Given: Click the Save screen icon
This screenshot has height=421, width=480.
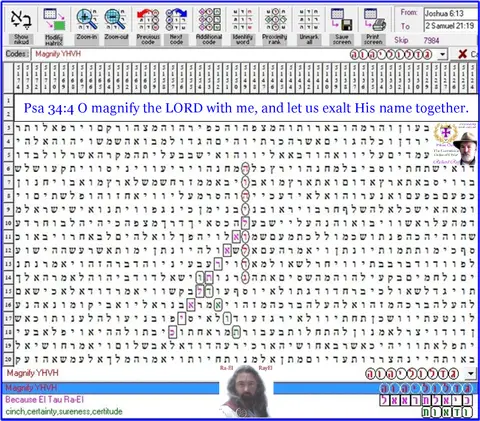Looking at the screenshot, I should click(x=341, y=19).
